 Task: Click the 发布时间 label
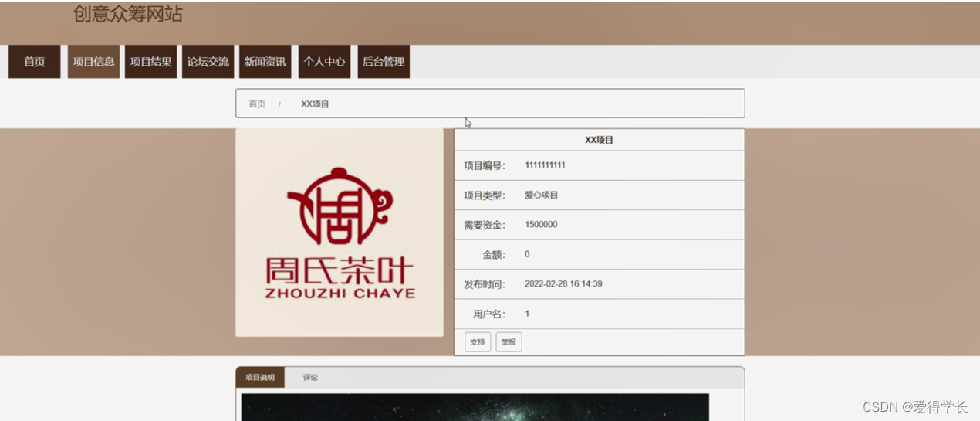484,284
